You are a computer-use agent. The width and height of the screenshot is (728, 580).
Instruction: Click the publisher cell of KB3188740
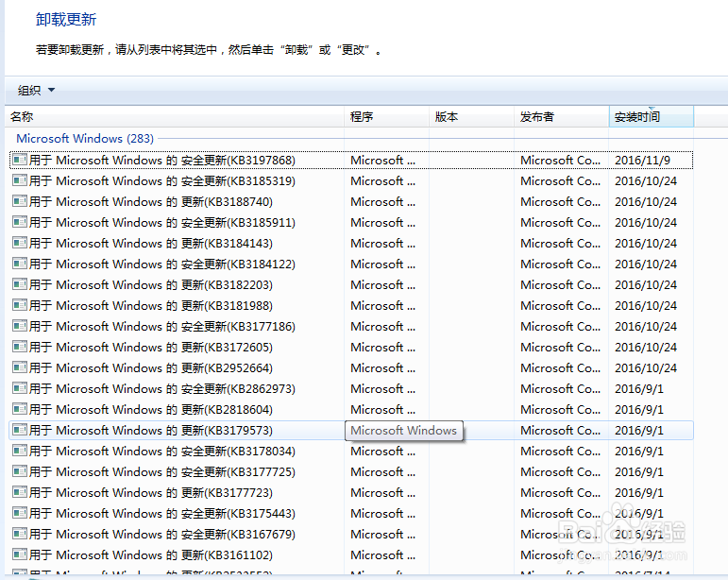point(560,202)
